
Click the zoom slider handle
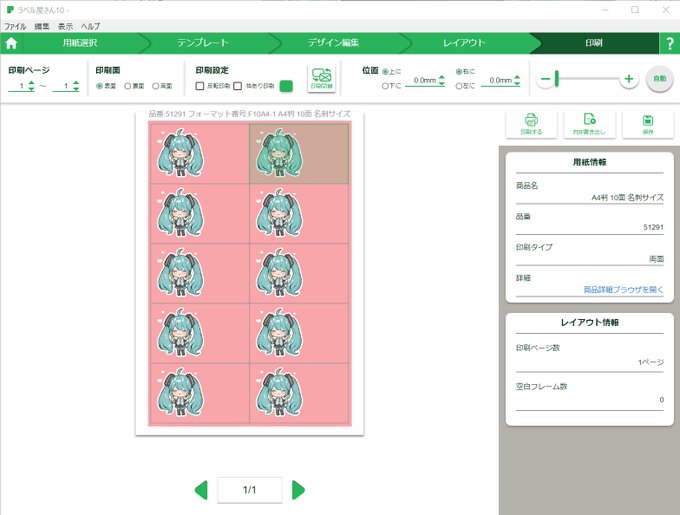click(x=557, y=79)
